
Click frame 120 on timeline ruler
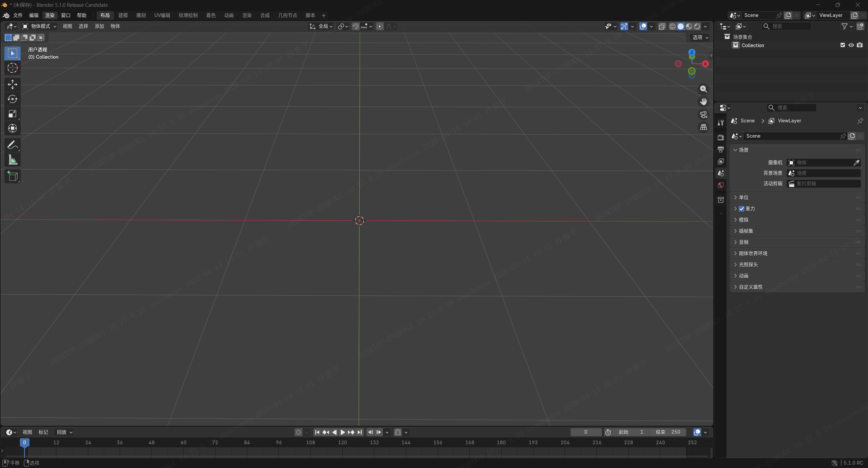342,442
